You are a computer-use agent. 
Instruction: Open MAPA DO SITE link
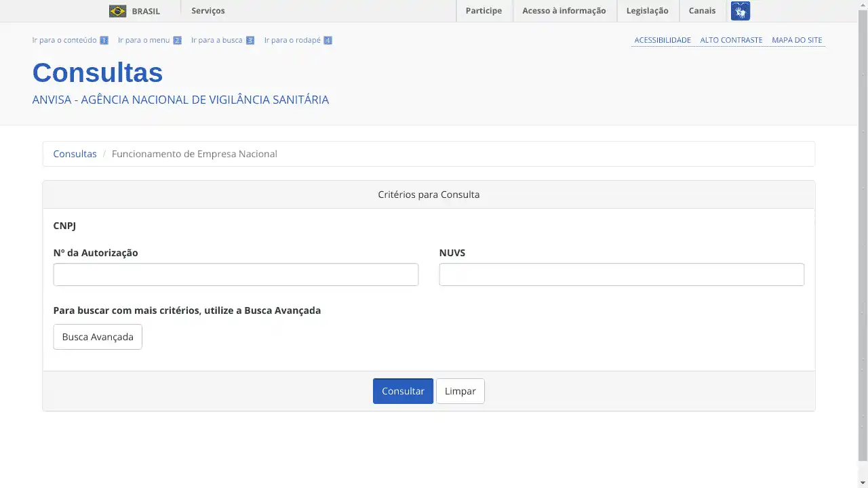pos(796,40)
